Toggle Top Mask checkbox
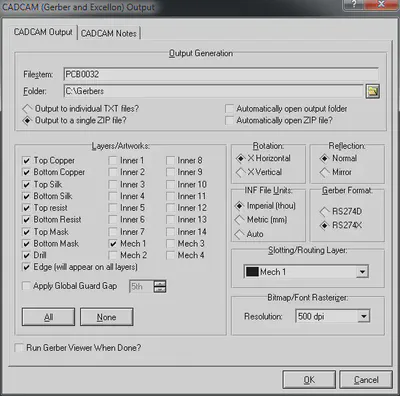 point(26,232)
